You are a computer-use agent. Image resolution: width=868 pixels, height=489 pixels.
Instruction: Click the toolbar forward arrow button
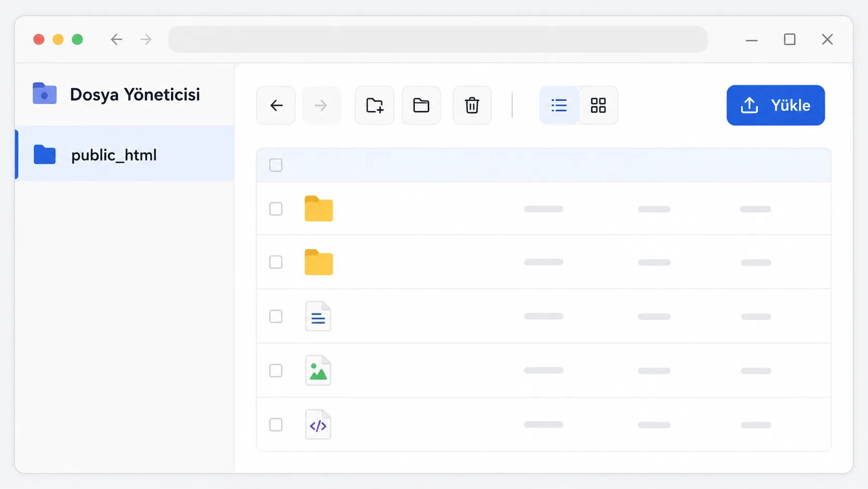(321, 105)
